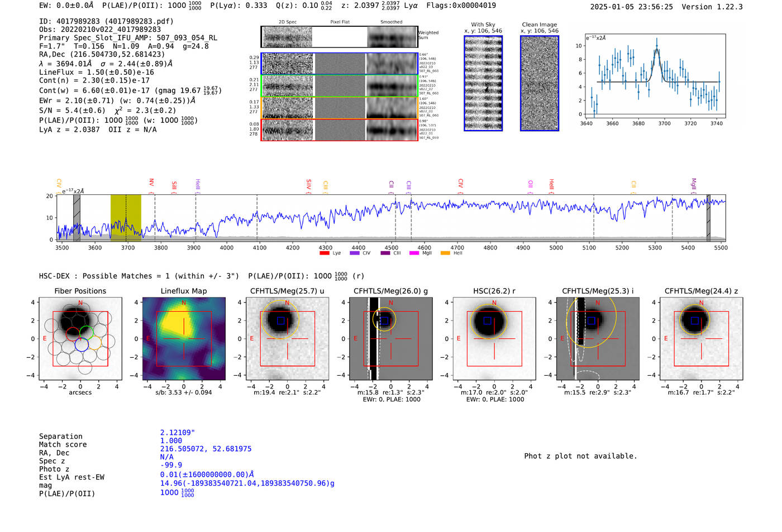Click the Fiber Positions image
Image resolution: width=782 pixels, height=532 pixels.
point(80,339)
